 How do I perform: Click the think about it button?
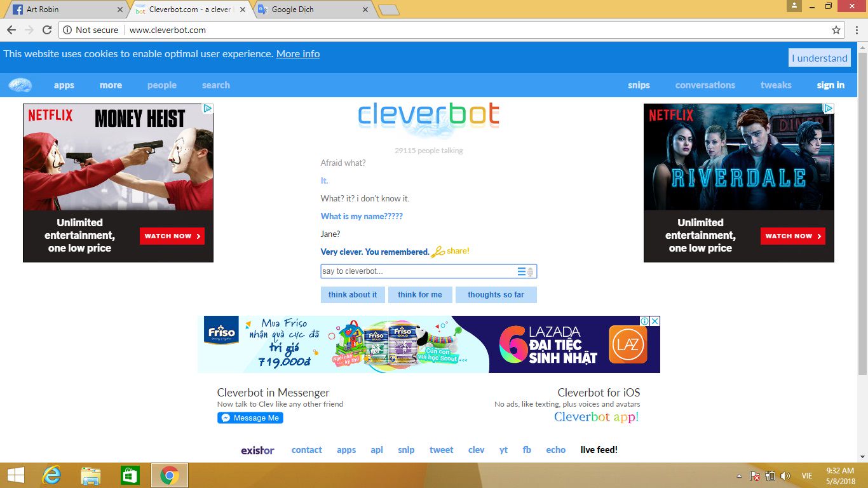click(353, 295)
